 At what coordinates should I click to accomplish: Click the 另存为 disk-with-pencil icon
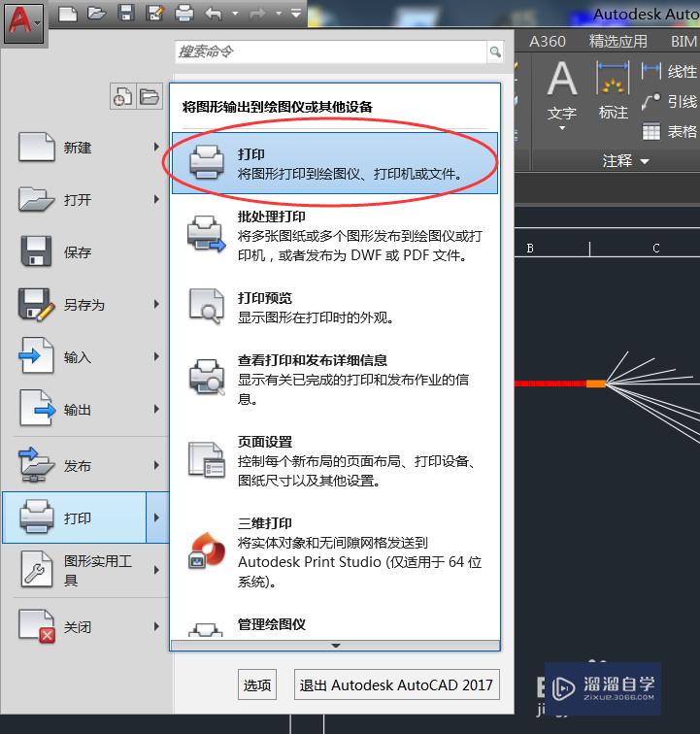click(x=37, y=305)
